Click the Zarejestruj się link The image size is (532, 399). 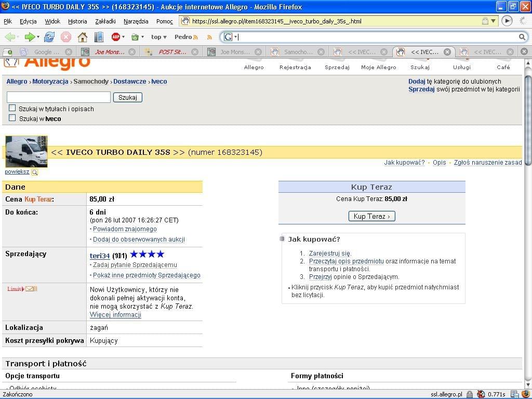(330, 253)
